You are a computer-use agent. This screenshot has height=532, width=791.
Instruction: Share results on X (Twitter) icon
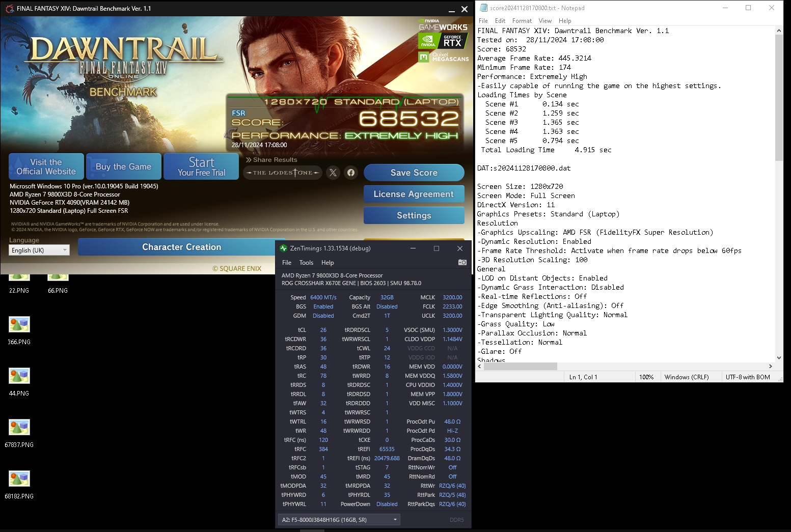click(x=333, y=173)
